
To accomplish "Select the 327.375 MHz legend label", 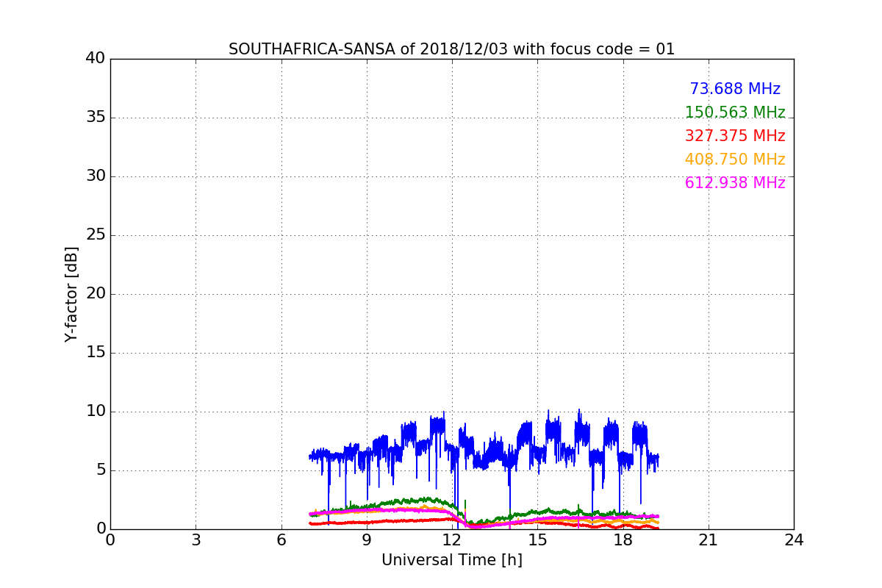I will [x=735, y=136].
